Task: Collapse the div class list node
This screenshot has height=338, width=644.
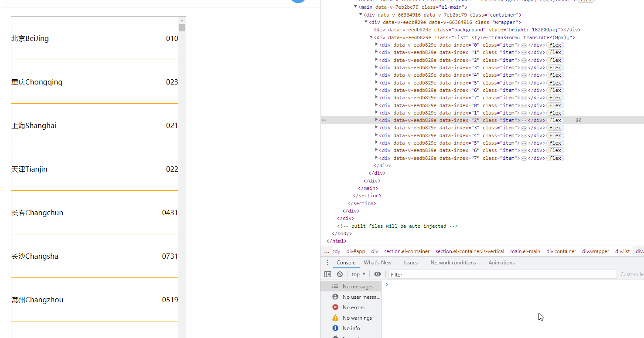Action: [371, 37]
